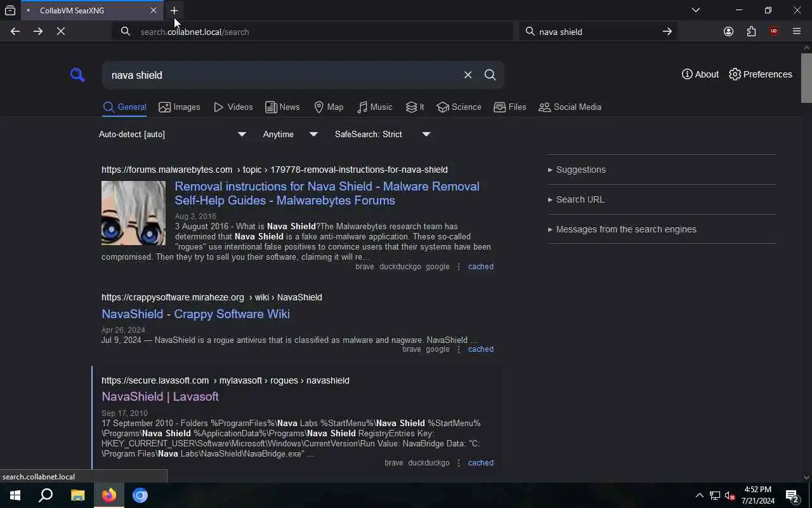The width and height of the screenshot is (812, 508).
Task: Click the go arrow in browser search box
Action: [667, 31]
